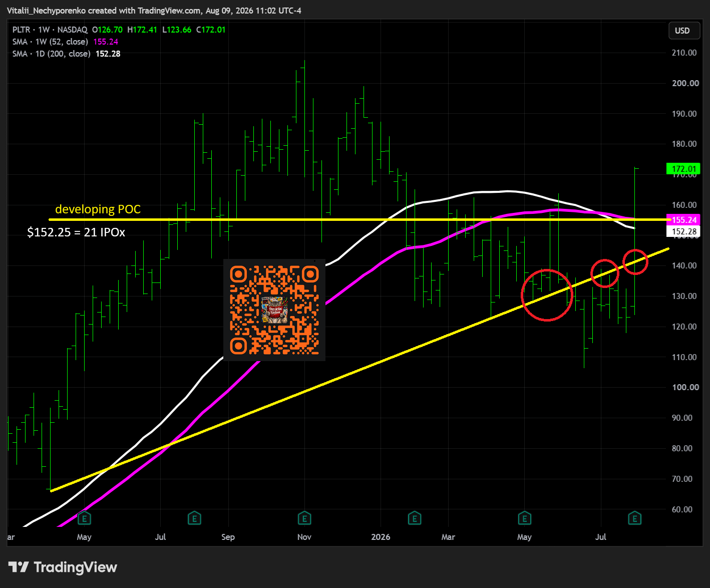Click the open value O126.70

pyautogui.click(x=107, y=30)
